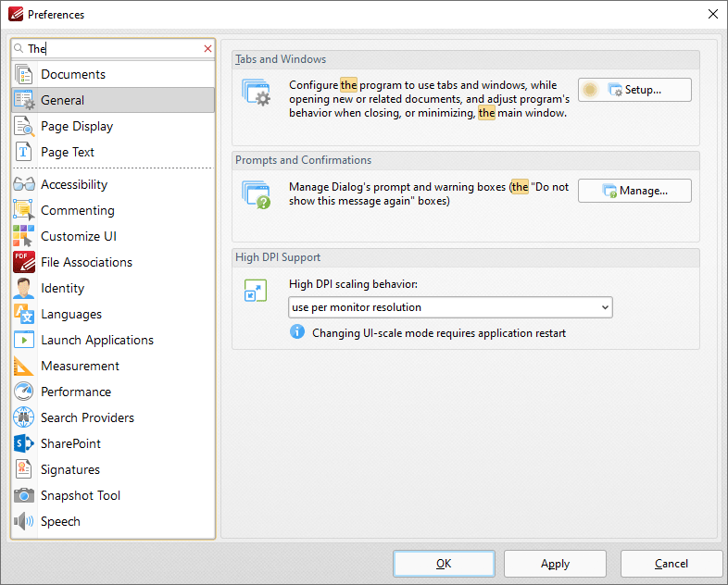Viewport: 728px width, 585px height.
Task: Open the Accessibility glasses icon
Action: (x=24, y=184)
